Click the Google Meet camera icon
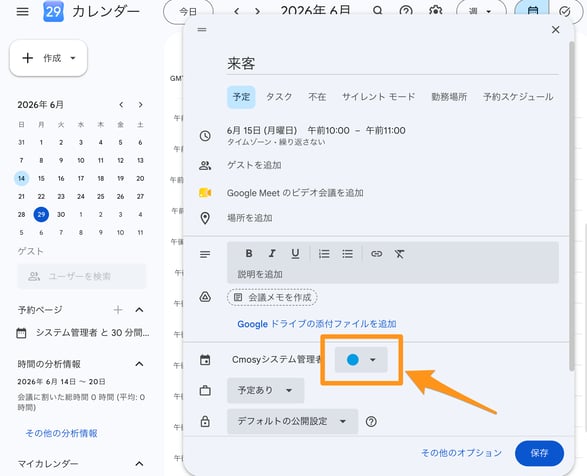Screen dimensions: 587x476 click(x=205, y=193)
